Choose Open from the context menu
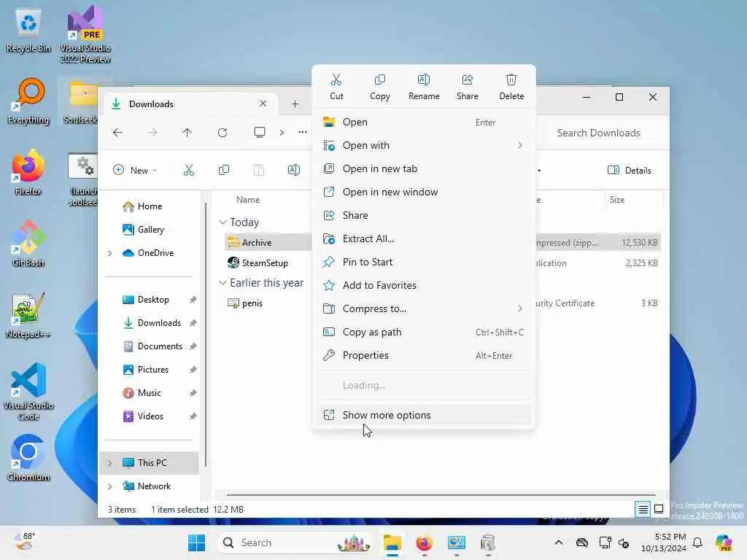The width and height of the screenshot is (747, 560). pos(424,122)
